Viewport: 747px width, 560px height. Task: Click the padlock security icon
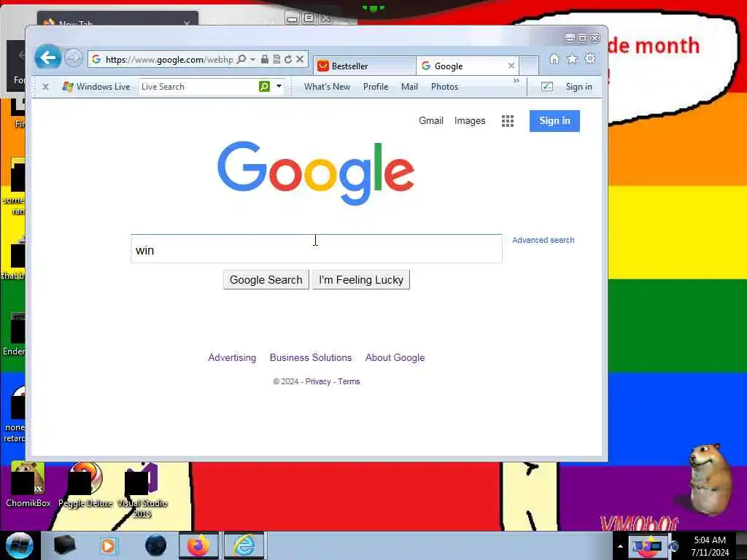pyautogui.click(x=264, y=59)
